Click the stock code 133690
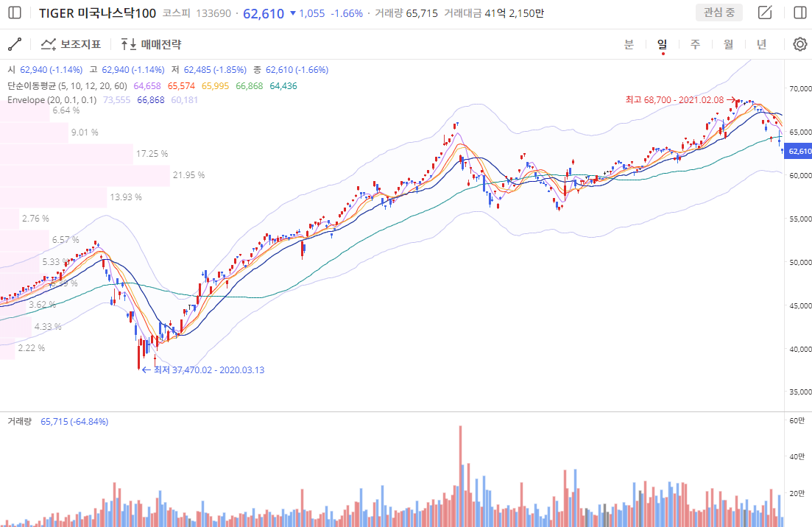 213,13
